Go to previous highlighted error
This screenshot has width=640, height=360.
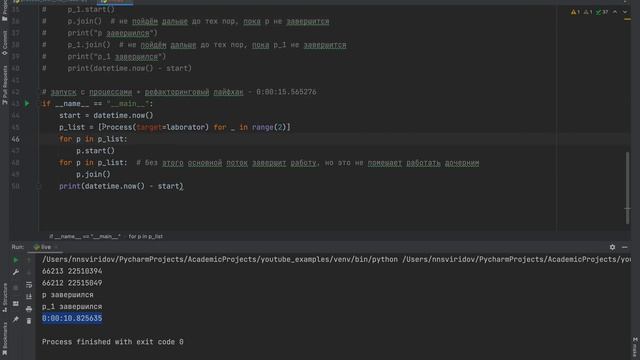615,12
